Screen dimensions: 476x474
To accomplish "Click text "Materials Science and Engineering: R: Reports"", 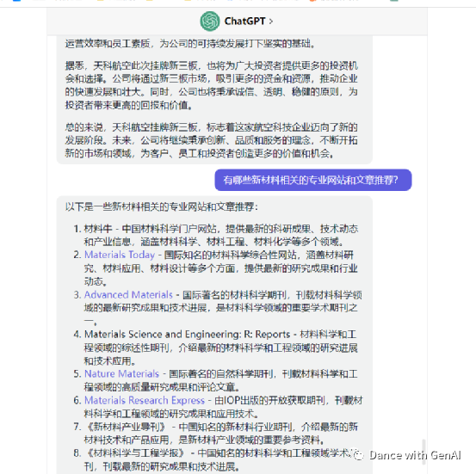I will [188, 334].
